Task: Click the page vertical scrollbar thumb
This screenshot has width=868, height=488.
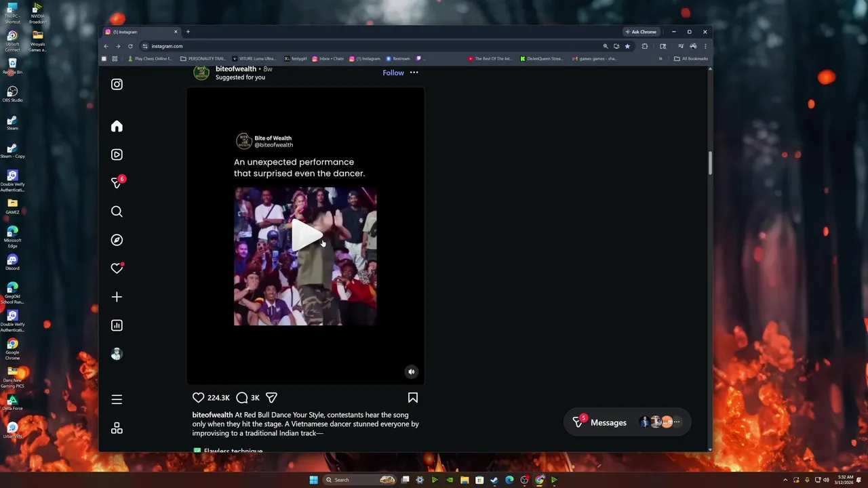Action: tap(710, 163)
